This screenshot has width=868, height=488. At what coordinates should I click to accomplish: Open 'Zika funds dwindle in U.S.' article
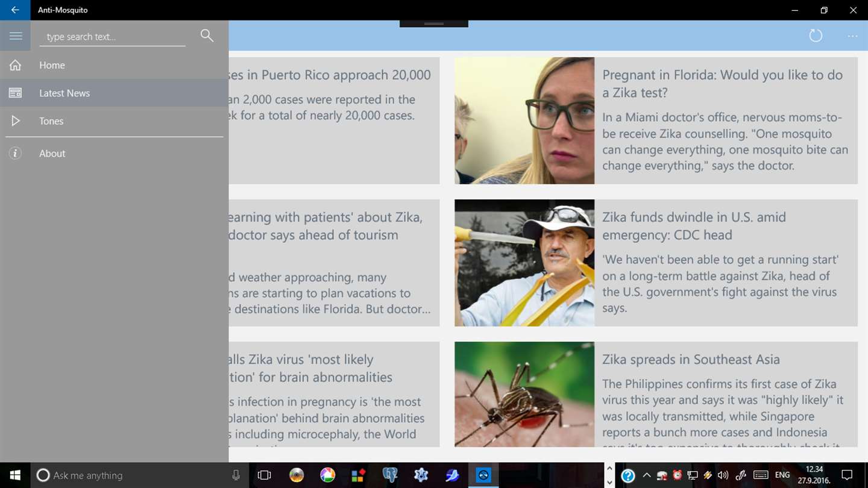[x=694, y=226]
